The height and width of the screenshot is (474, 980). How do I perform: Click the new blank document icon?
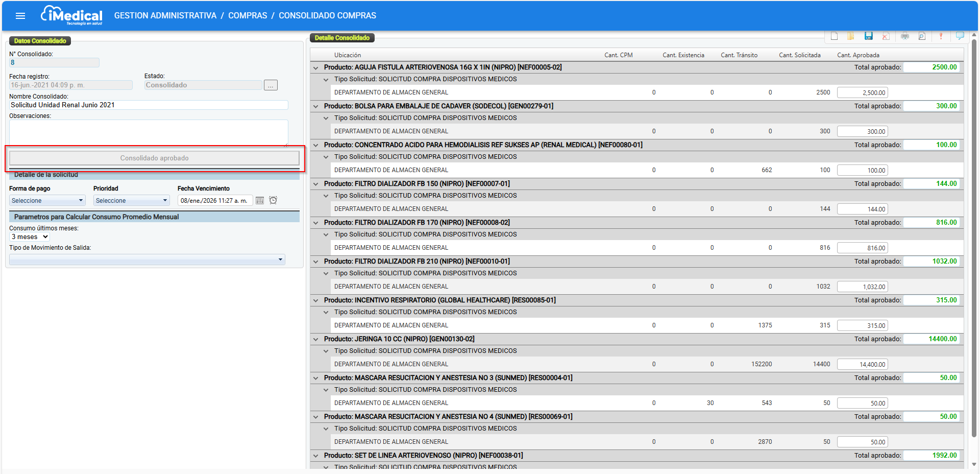pos(834,36)
